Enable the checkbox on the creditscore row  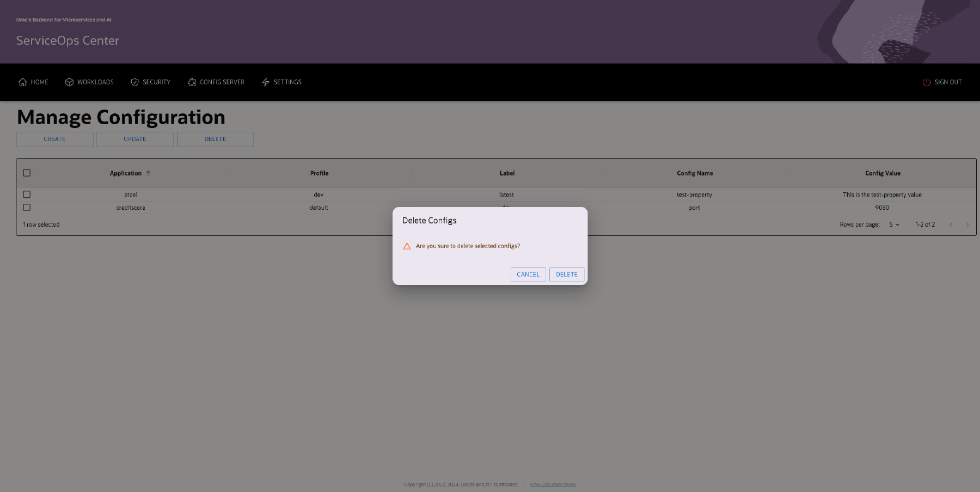(x=27, y=207)
